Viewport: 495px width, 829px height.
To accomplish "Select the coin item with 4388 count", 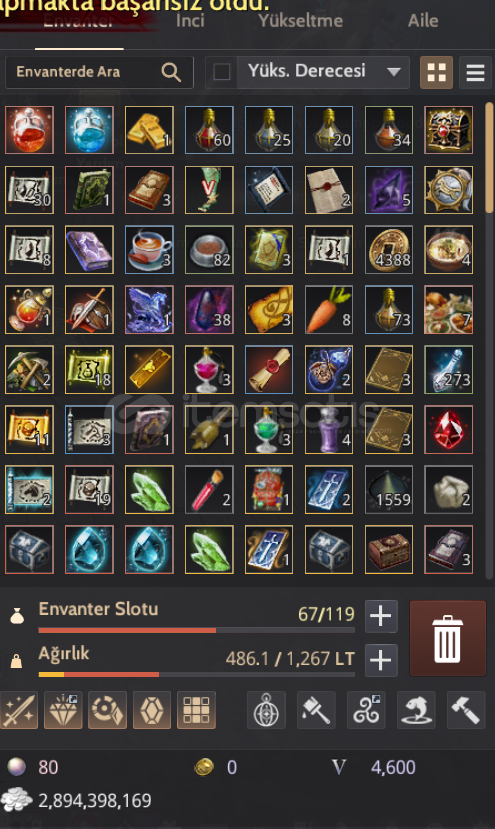I will tap(389, 249).
